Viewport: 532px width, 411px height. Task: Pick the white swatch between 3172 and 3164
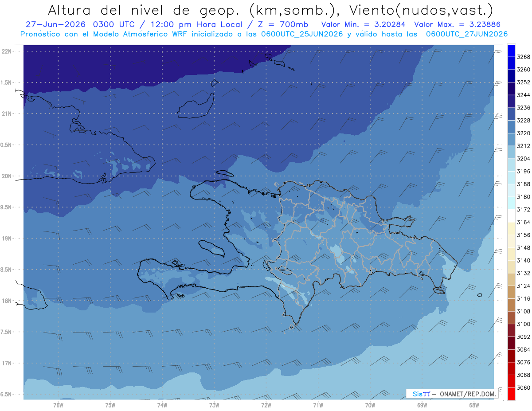(511, 216)
